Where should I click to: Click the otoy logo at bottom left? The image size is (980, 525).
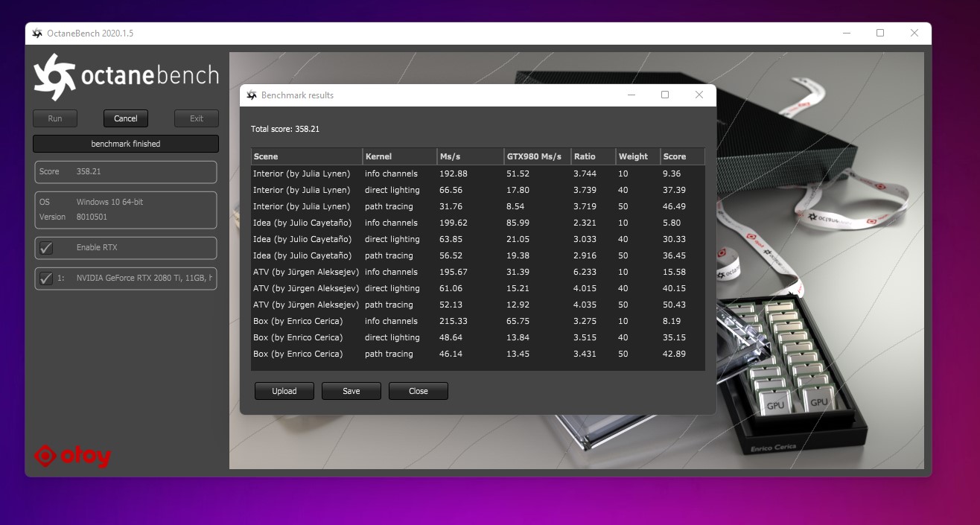(x=72, y=456)
